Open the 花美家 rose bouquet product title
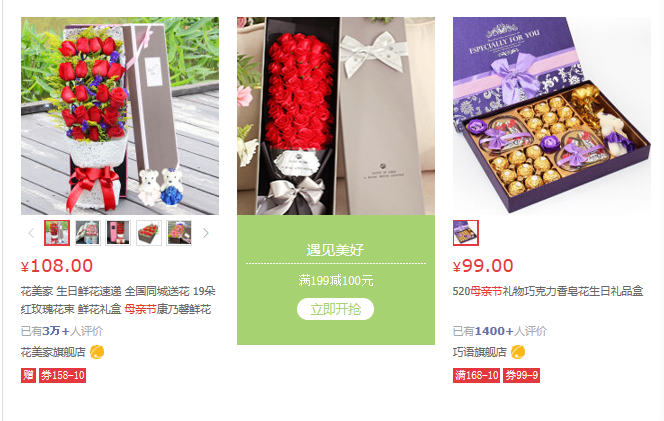The image size is (664, 421). click(118, 300)
